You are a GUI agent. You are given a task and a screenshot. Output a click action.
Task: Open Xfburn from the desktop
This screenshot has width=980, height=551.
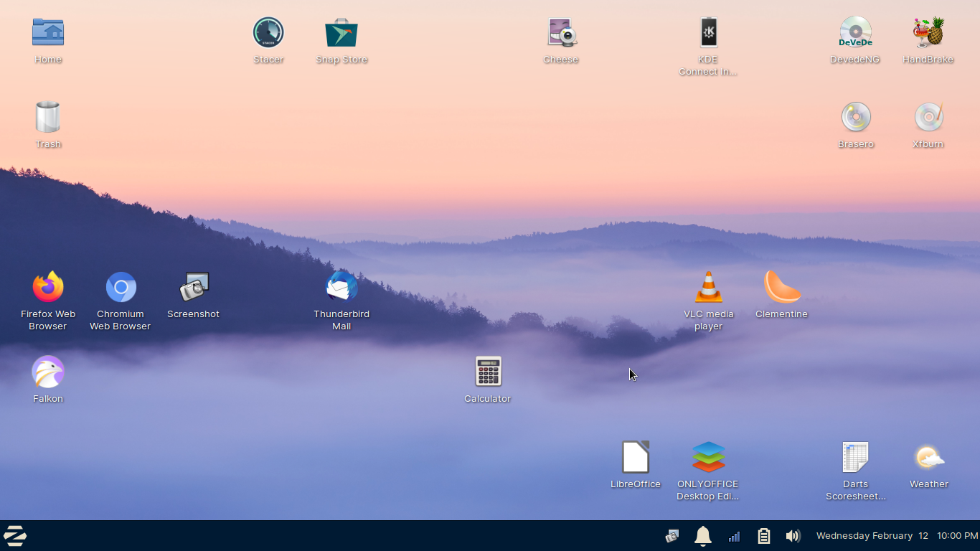(x=928, y=118)
